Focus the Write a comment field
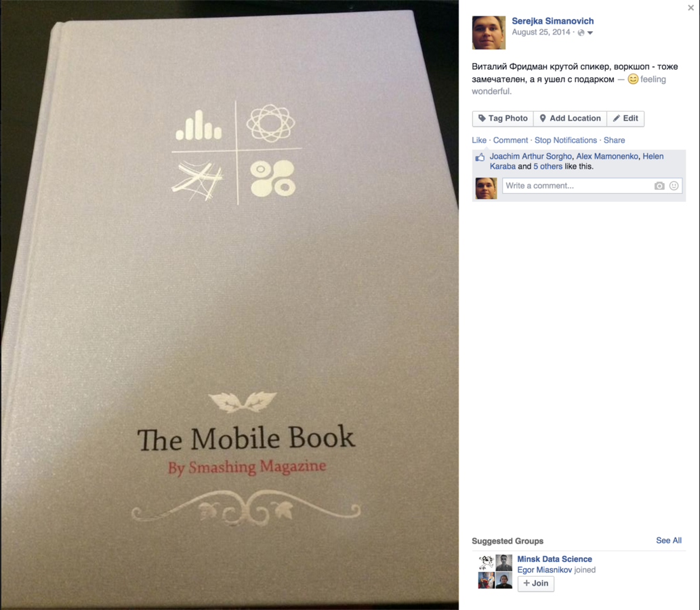 (x=577, y=186)
